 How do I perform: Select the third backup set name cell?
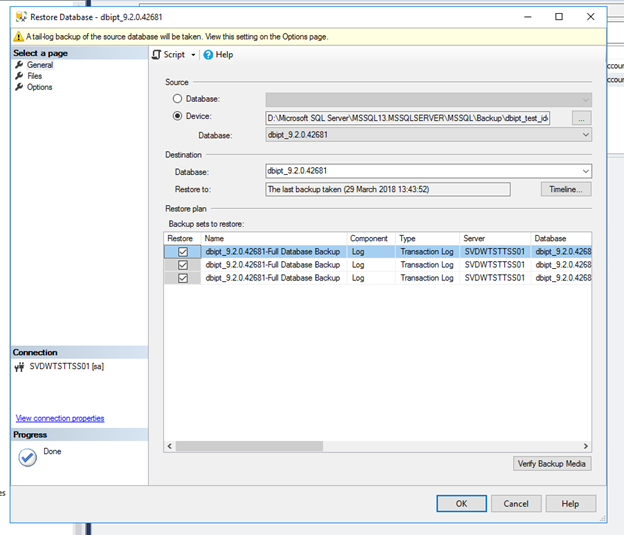click(x=273, y=278)
